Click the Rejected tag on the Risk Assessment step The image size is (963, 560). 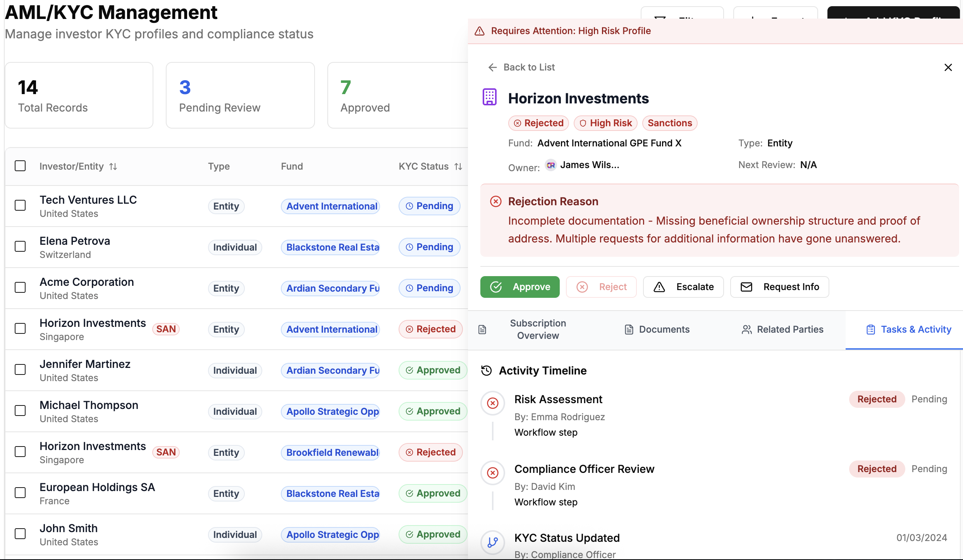(x=877, y=399)
